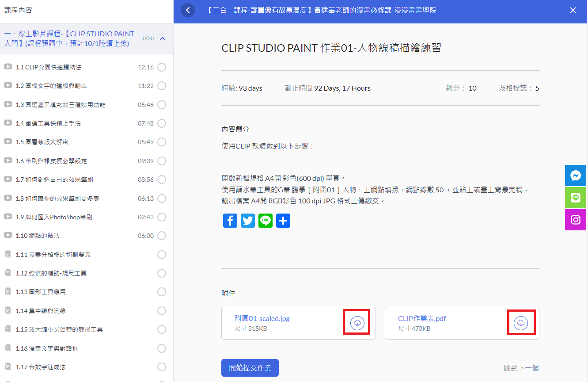Click the 及格標誌 5 text
Screen dimensions: 588x382
[519, 88]
